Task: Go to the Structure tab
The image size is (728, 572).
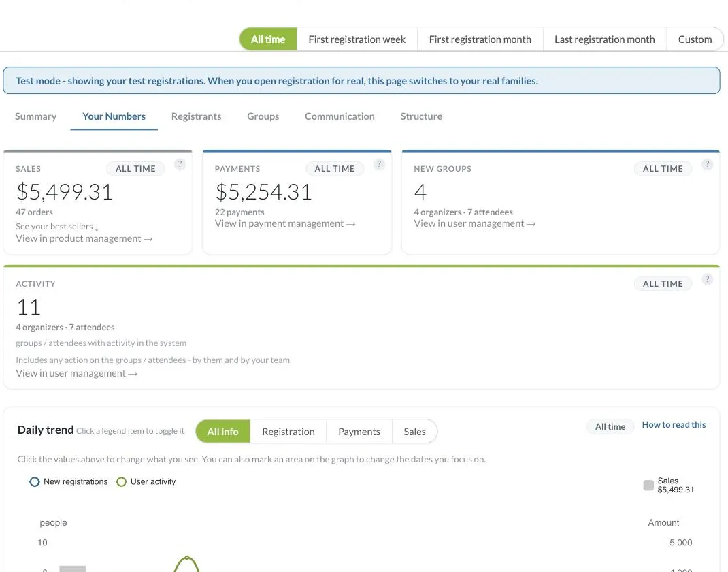Action: [x=421, y=116]
